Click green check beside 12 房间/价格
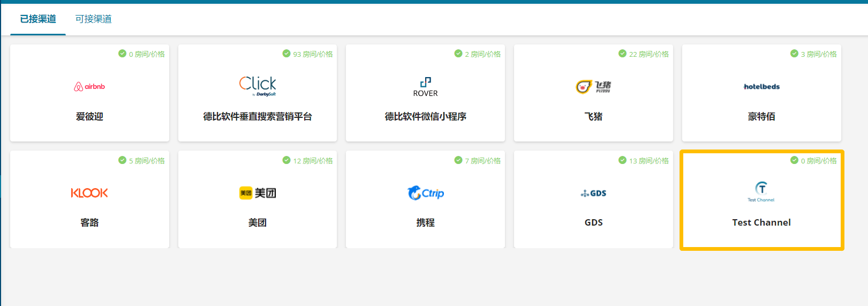 point(286,160)
